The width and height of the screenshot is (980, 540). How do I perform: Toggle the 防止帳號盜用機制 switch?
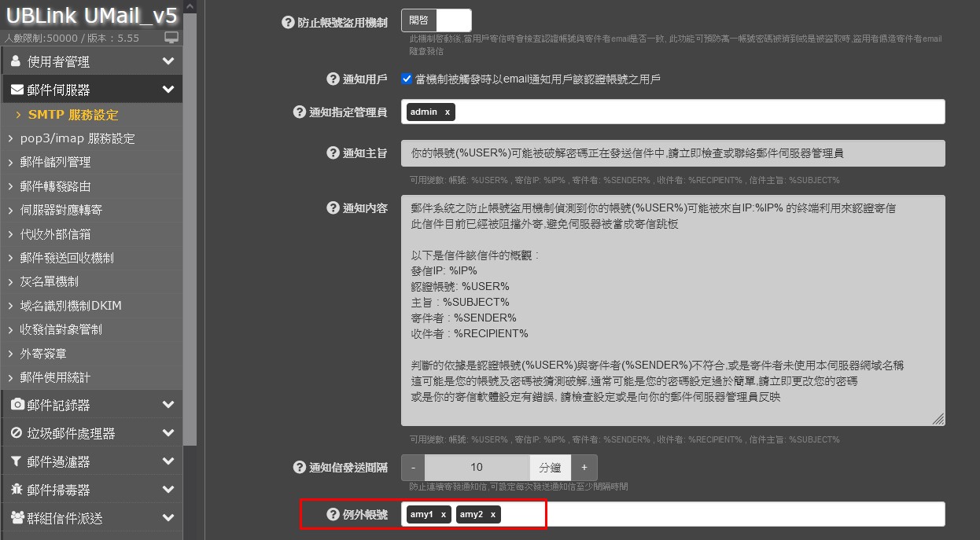tap(436, 20)
